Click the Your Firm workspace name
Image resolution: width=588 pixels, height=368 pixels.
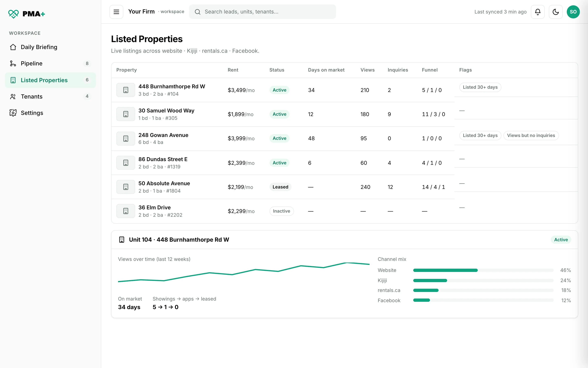[141, 11]
